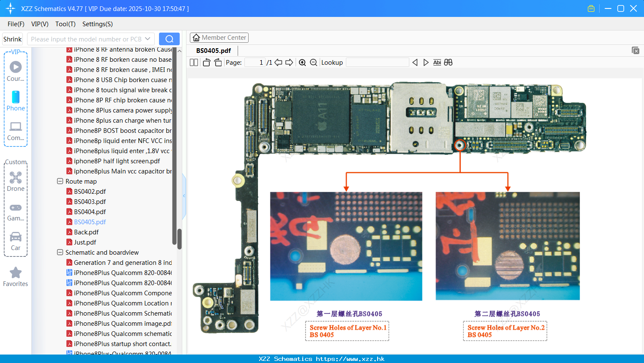Click the red-circled screw hole on board
This screenshot has width=644, height=363.
pos(460,146)
